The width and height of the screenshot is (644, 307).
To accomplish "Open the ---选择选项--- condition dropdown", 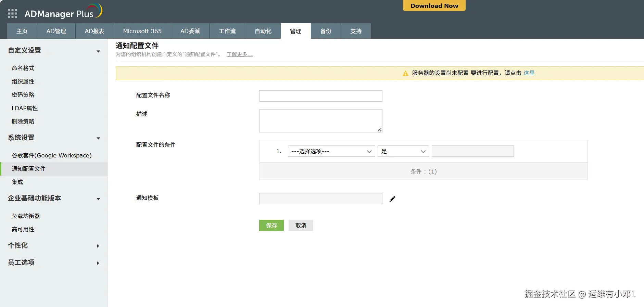I will [x=331, y=151].
